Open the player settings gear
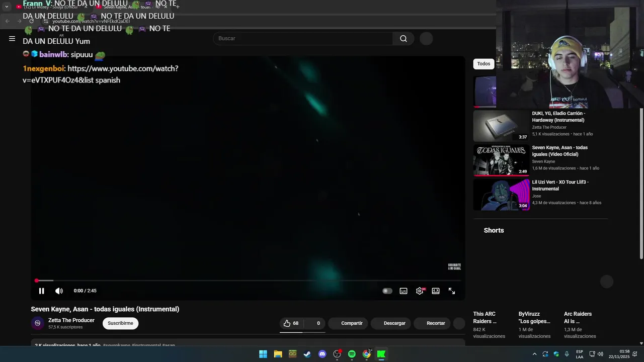 tap(420, 291)
